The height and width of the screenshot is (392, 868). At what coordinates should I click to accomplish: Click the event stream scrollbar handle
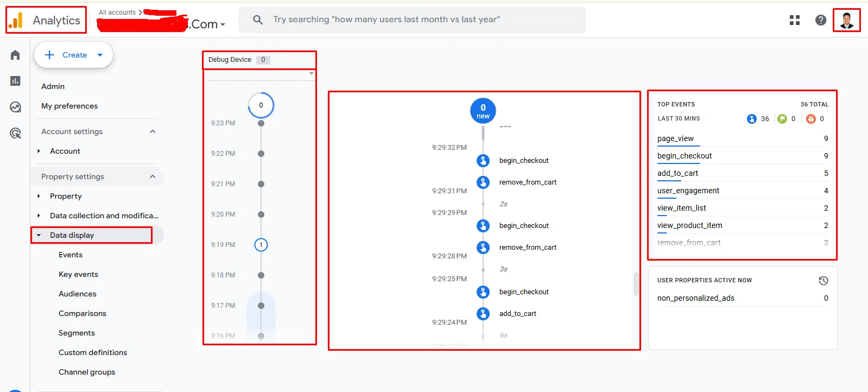coord(636,284)
